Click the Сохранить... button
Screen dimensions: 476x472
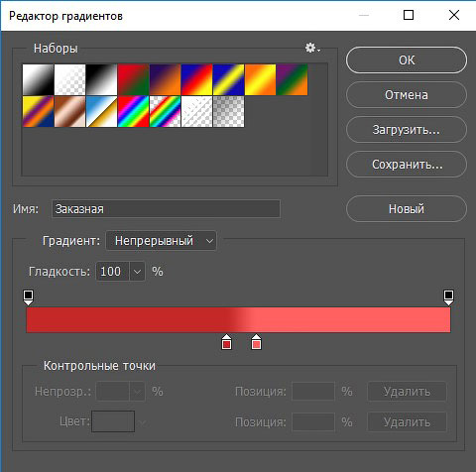[x=407, y=165]
